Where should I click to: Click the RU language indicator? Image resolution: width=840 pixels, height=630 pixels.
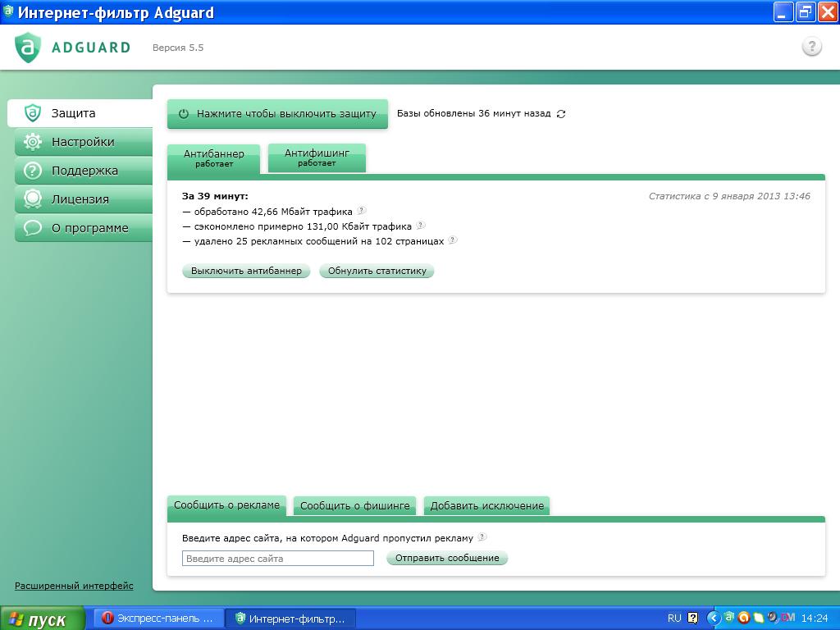(x=674, y=619)
